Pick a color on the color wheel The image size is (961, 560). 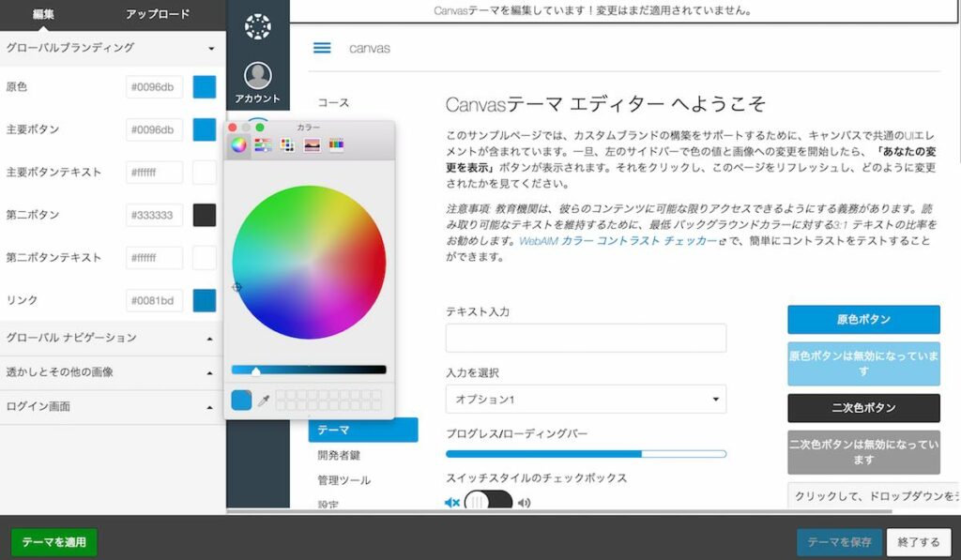tap(309, 263)
